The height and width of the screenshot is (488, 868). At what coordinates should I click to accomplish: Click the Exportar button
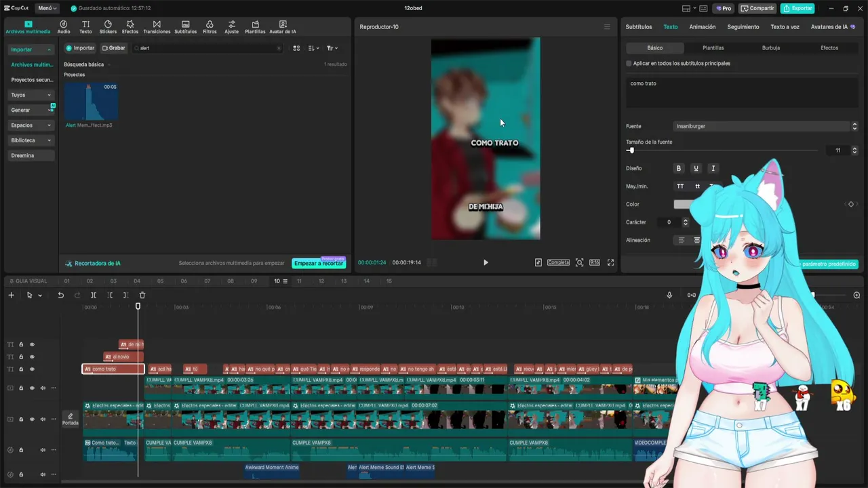pyautogui.click(x=797, y=8)
